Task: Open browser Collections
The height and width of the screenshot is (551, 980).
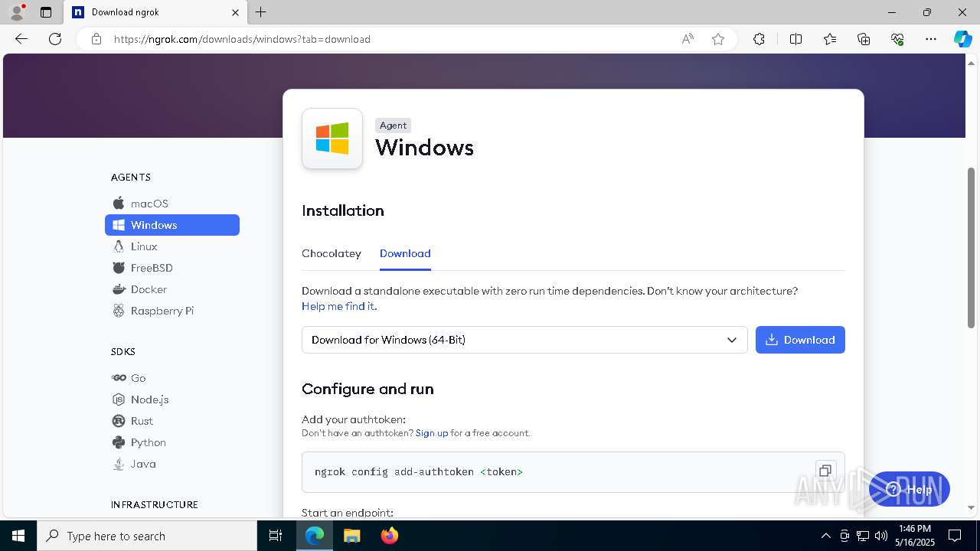Action: [x=864, y=39]
